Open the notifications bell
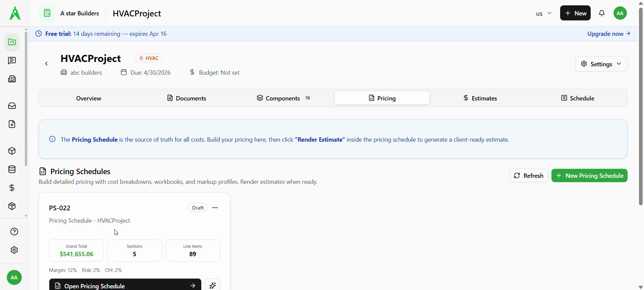 coord(602,13)
